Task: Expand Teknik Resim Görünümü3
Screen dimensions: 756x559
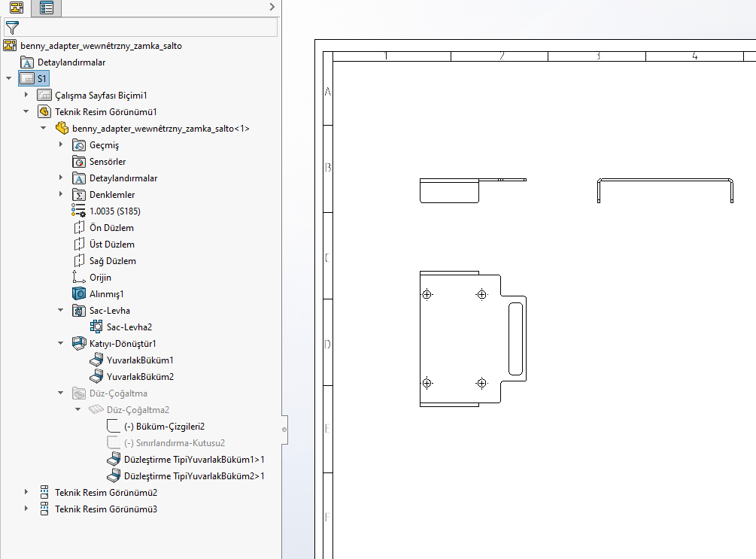Action: (26, 509)
